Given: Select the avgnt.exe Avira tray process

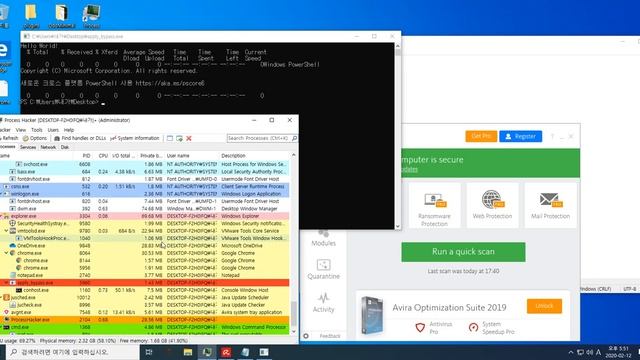Looking at the screenshot, I should (x=144, y=312).
